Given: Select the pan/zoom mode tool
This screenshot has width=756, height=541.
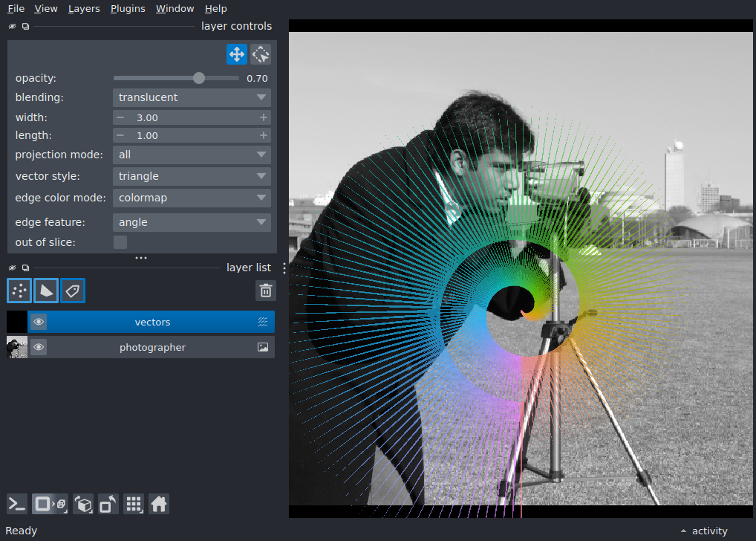Looking at the screenshot, I should [x=237, y=54].
